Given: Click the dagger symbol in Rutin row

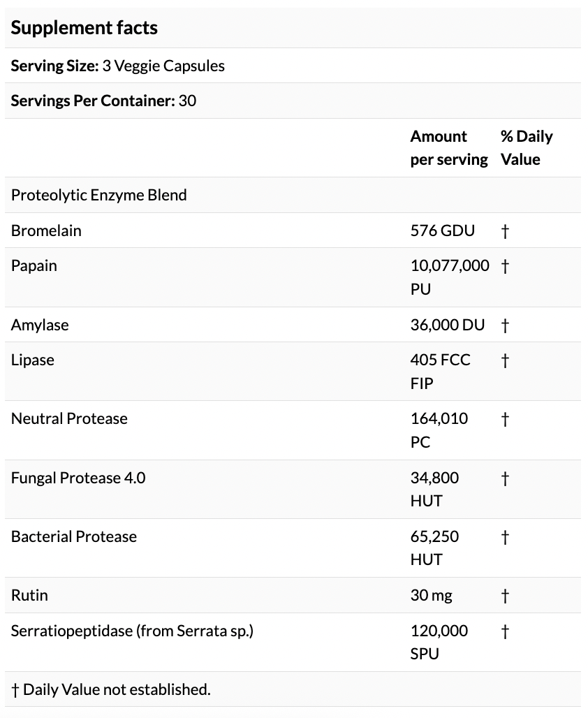Looking at the screenshot, I should point(506,596).
